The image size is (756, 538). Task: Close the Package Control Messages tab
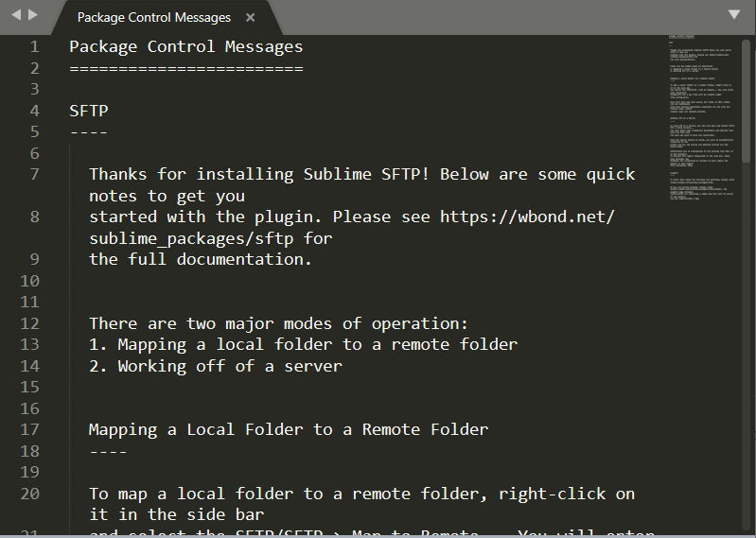250,18
